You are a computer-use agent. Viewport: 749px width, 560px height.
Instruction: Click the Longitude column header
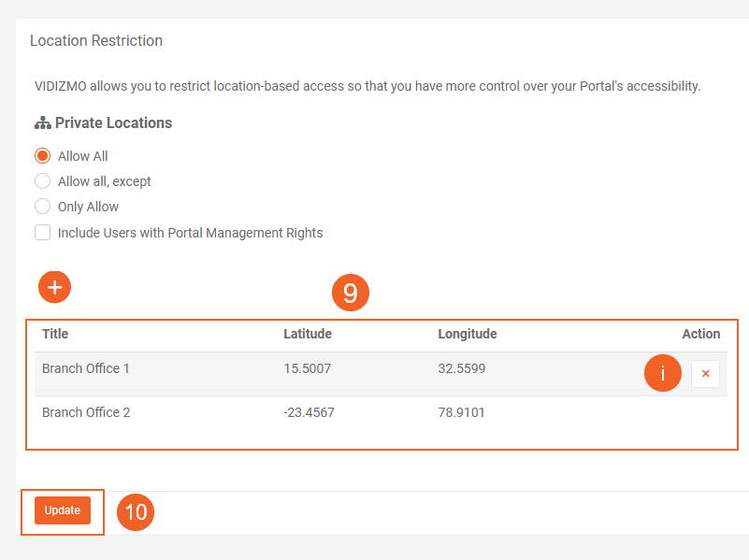[467, 334]
